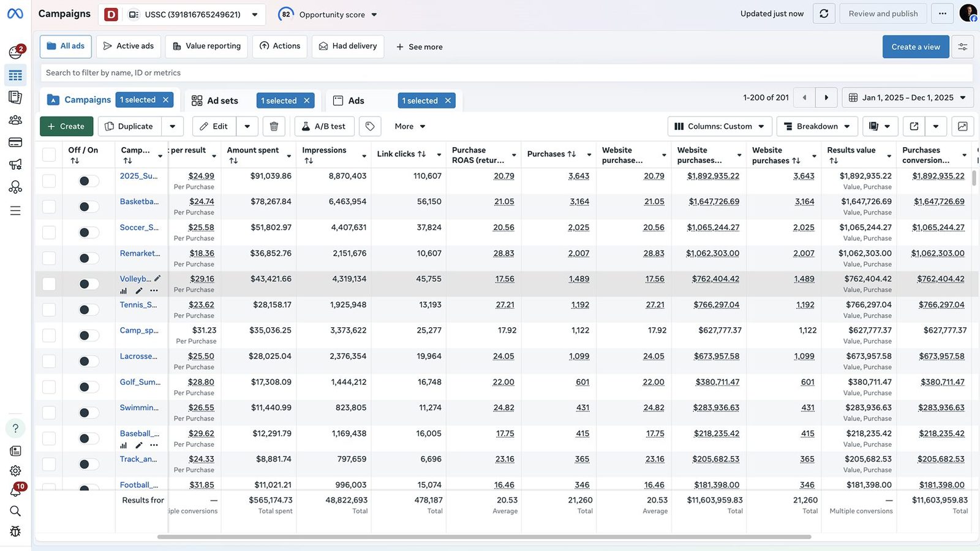Screen dimensions: 980x551
Task: Open the audiences icon in sidebar
Action: 15,120
